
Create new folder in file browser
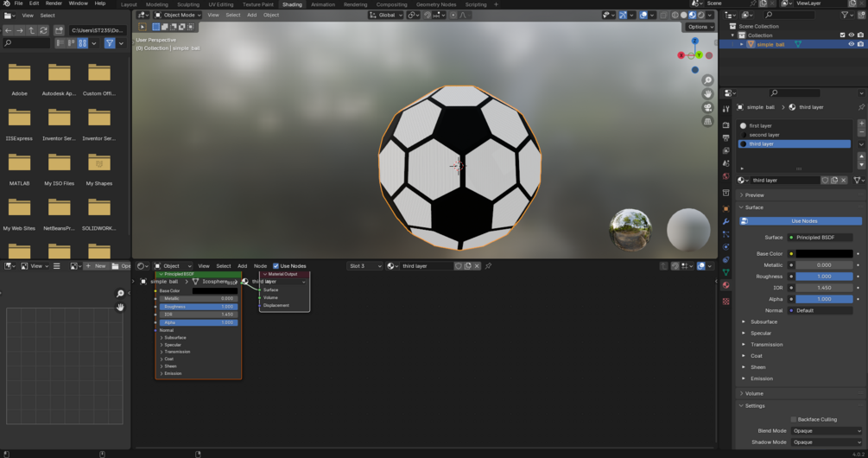point(60,30)
